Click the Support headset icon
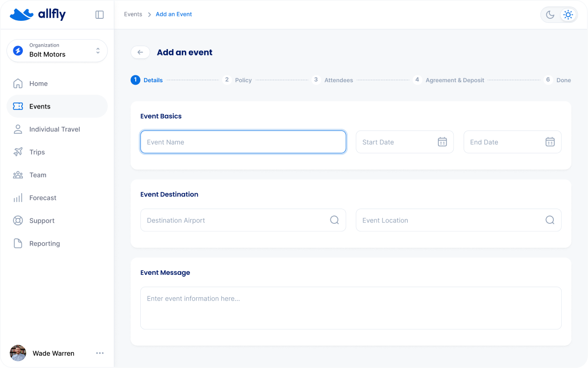This screenshot has height=368, width=588. (x=18, y=220)
